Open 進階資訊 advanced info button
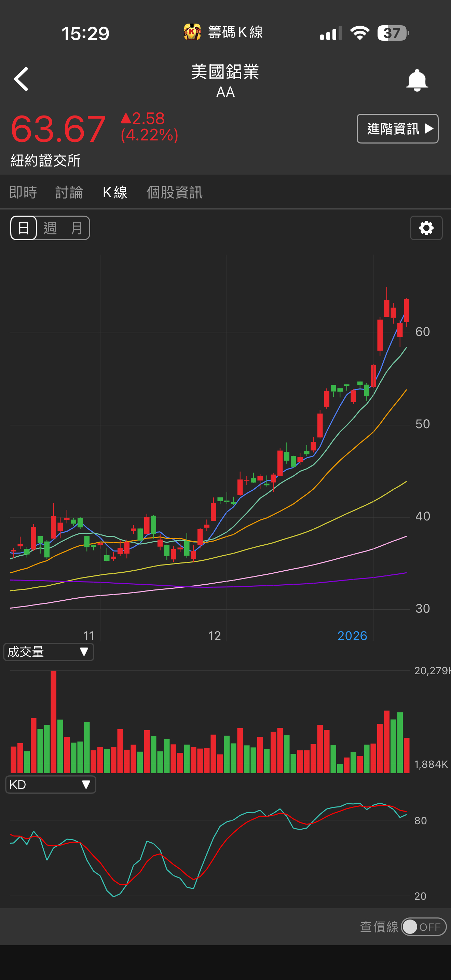The width and height of the screenshot is (451, 980). 397,128
